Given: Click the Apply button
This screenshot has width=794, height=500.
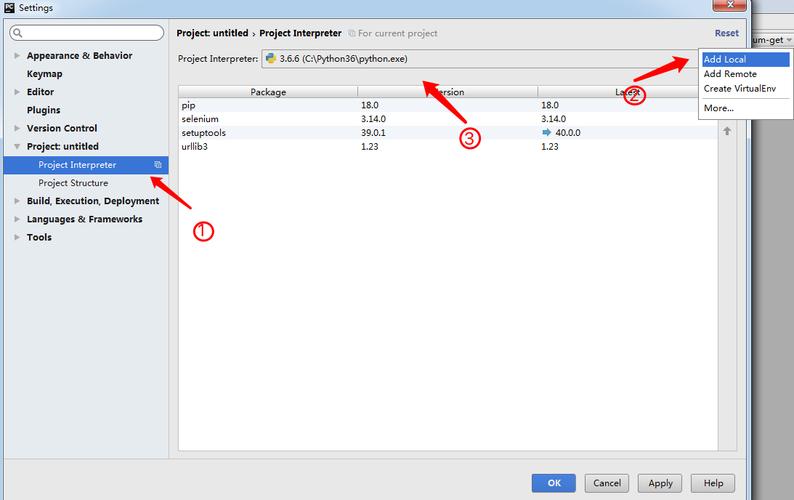Looking at the screenshot, I should tap(660, 483).
